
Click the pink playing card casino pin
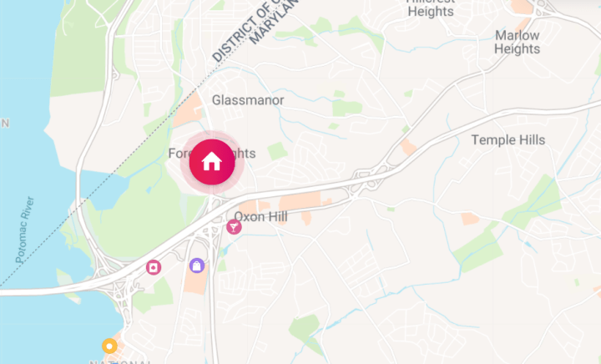[x=154, y=267]
